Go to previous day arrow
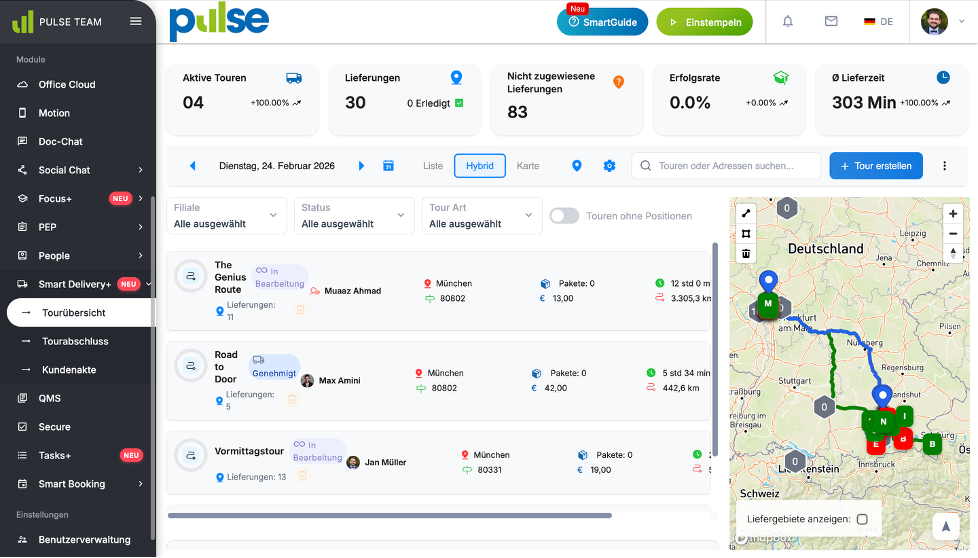 pos(192,166)
